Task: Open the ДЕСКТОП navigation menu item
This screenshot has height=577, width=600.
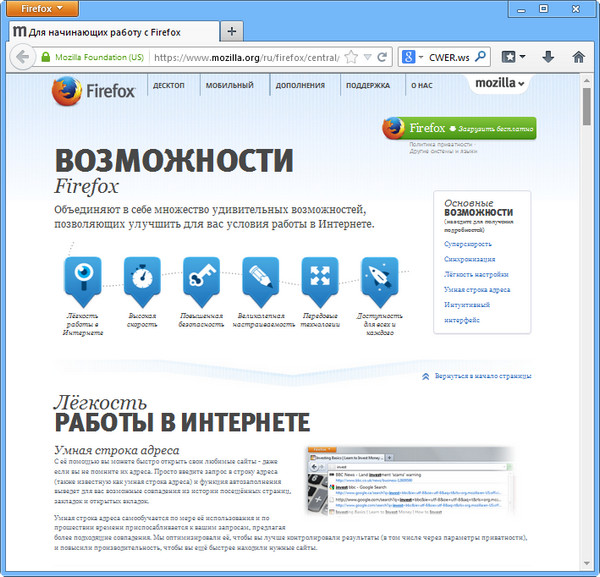Action: tap(168, 86)
